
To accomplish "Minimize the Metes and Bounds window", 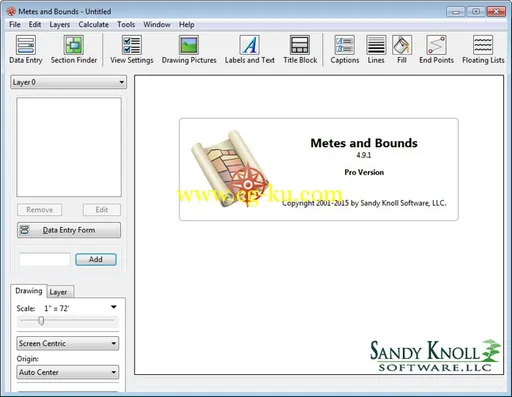I will [455, 12].
